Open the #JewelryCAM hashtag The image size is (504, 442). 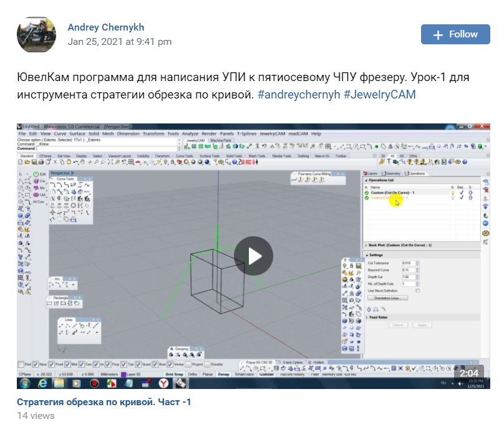tap(380, 94)
